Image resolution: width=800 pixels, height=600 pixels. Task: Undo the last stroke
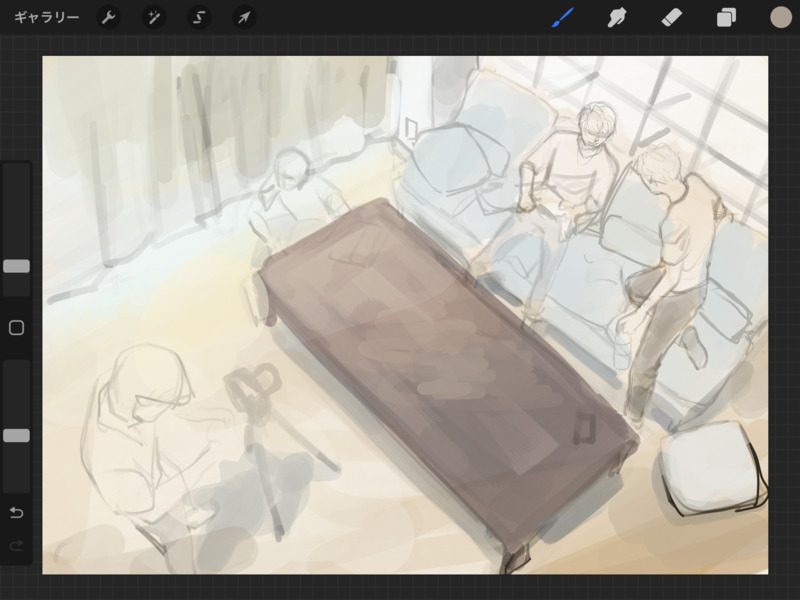coord(16,512)
